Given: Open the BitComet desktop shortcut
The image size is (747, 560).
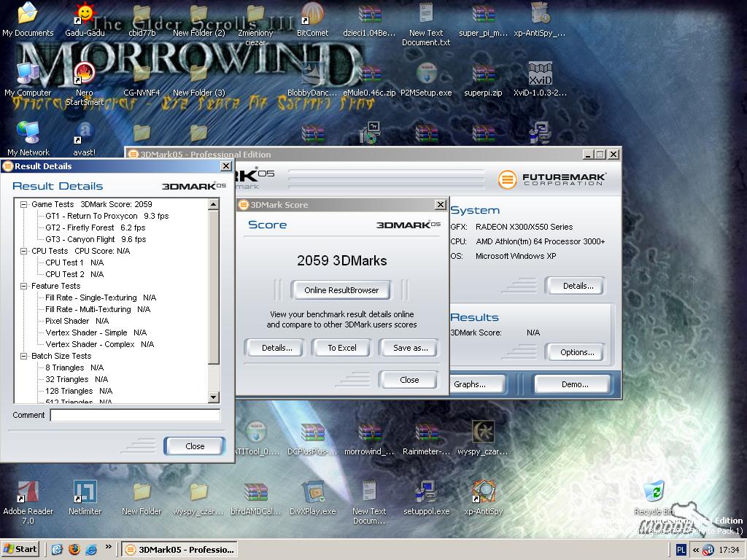Looking at the screenshot, I should [312, 19].
